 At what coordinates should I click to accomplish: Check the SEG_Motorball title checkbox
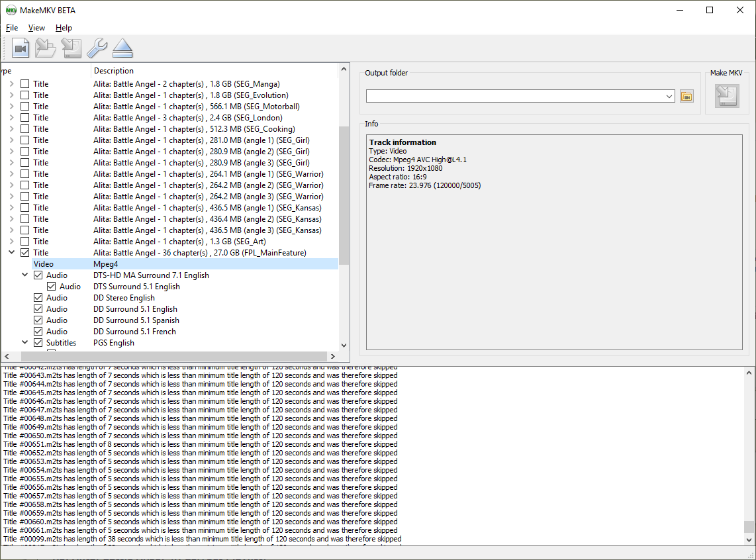[x=24, y=107]
